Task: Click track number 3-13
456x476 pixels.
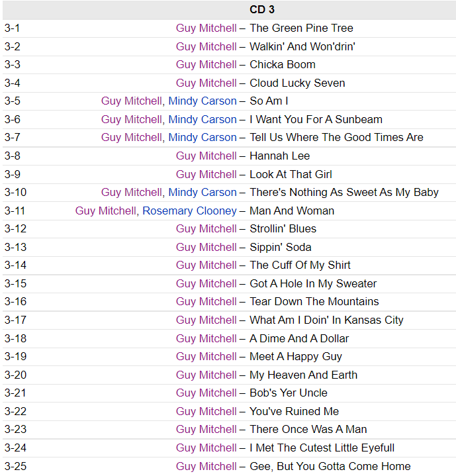Action: (15, 248)
